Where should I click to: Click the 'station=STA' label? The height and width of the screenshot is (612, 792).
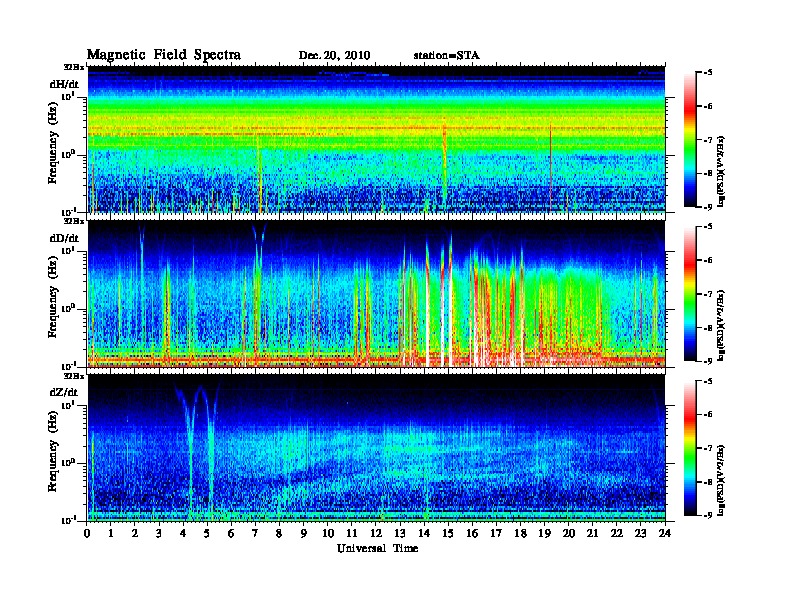446,56
